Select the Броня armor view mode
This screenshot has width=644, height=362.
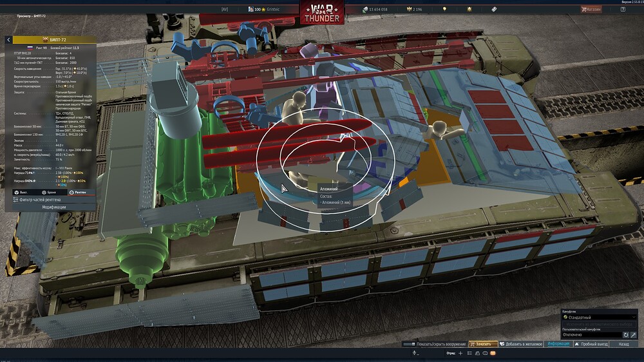point(51,192)
